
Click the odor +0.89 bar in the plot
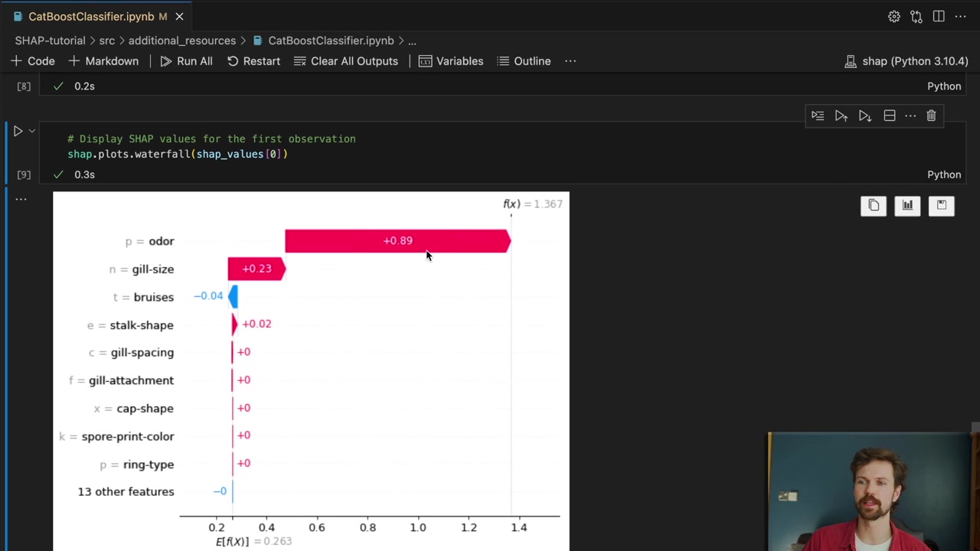397,241
